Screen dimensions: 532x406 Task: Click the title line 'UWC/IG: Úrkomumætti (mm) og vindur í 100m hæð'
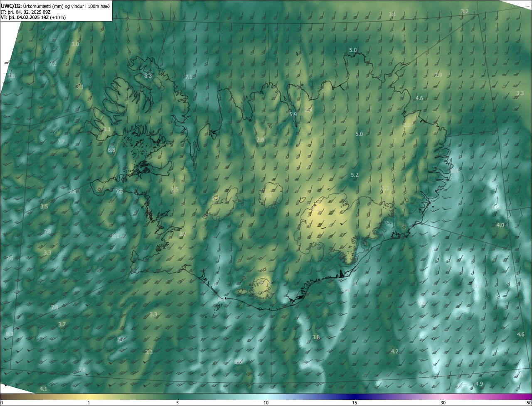tap(56, 5)
